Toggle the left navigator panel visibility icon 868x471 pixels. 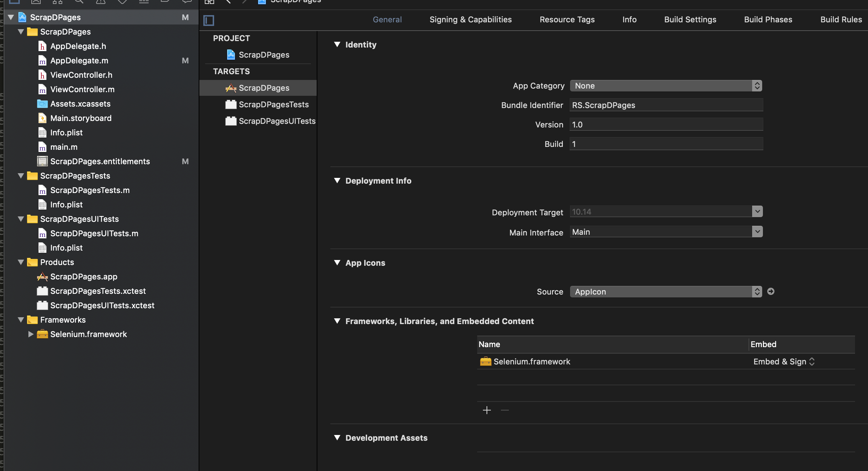pyautogui.click(x=209, y=20)
